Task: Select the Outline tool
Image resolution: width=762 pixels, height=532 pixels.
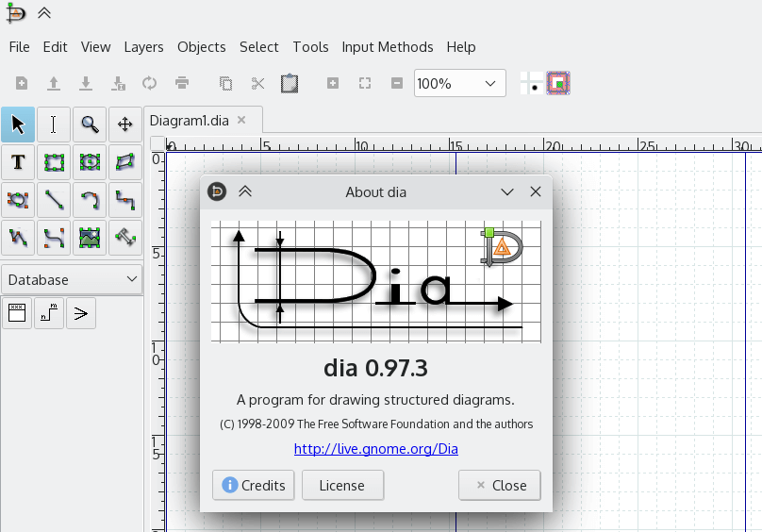Action: pos(125,238)
